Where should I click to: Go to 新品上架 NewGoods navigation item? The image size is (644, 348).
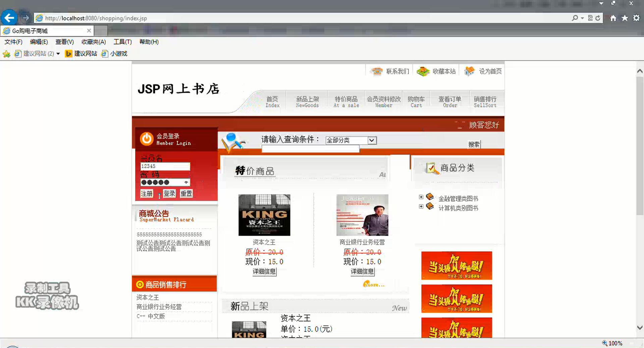tap(307, 102)
